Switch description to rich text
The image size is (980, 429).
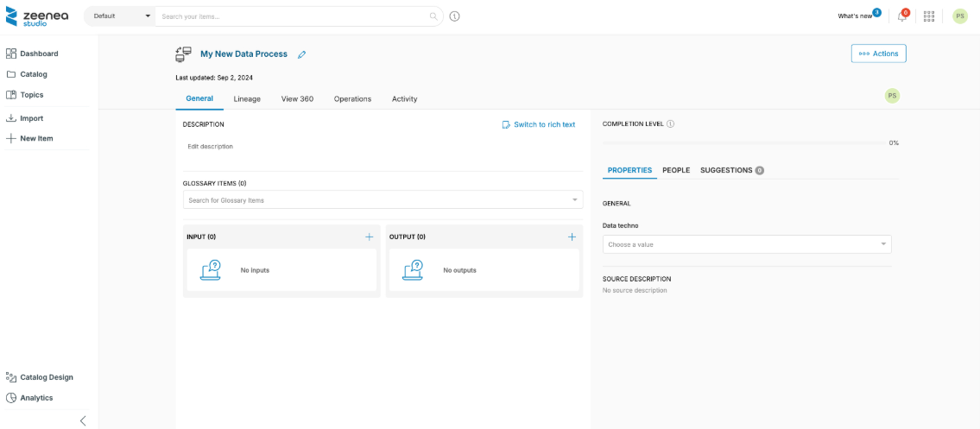click(538, 124)
